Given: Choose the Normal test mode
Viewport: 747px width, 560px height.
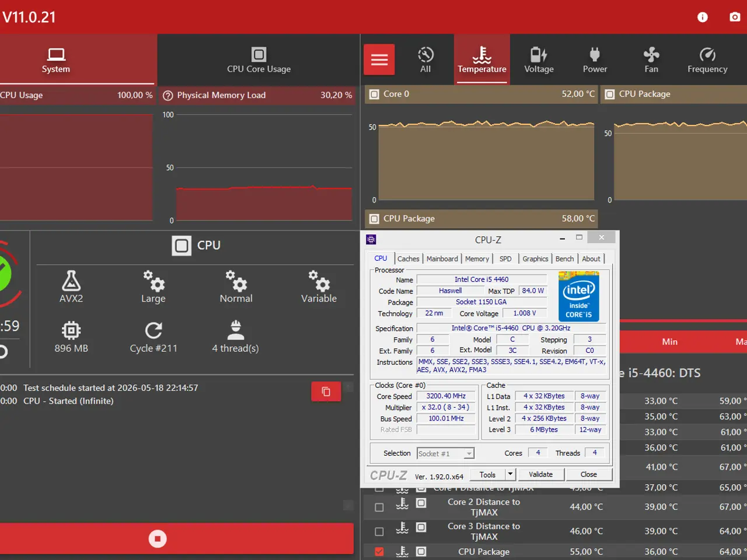Looking at the screenshot, I should 236,286.
